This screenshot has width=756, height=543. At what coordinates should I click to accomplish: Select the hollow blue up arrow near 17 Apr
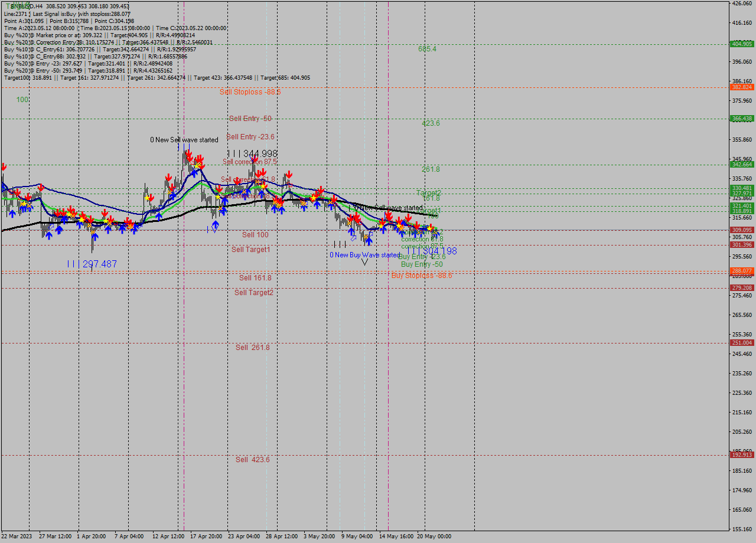[216, 224]
